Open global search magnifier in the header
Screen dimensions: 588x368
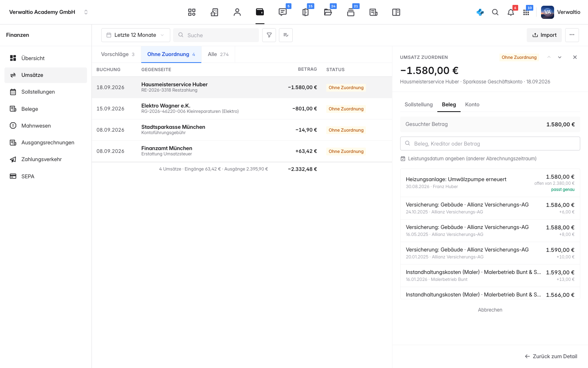click(495, 12)
